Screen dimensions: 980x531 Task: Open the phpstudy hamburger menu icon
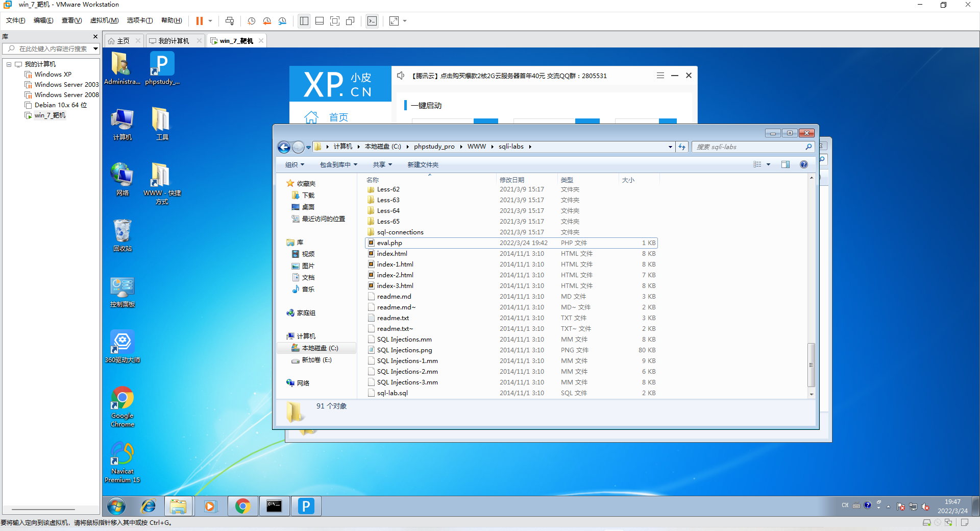click(x=660, y=76)
